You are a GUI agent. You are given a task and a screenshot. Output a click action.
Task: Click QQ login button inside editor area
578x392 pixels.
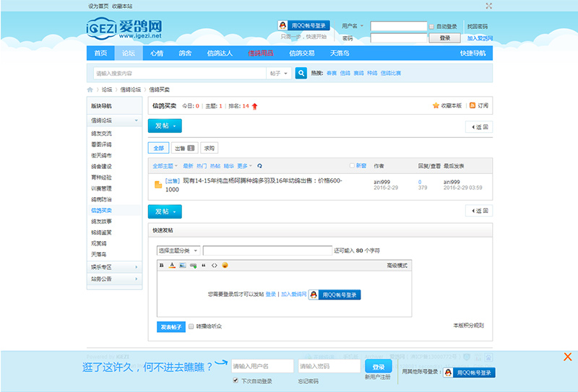[335, 295]
